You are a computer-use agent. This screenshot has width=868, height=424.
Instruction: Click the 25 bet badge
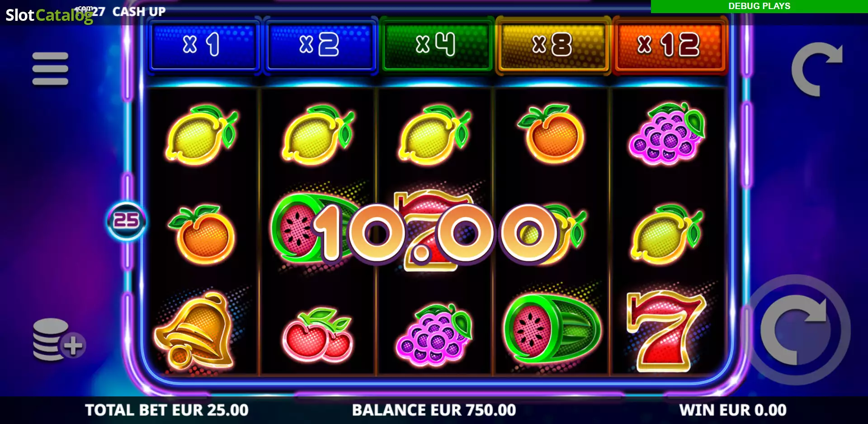pos(126,221)
